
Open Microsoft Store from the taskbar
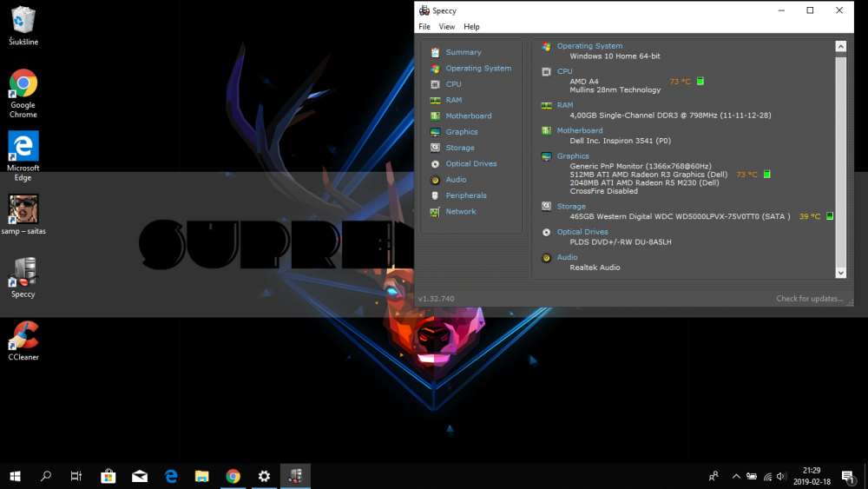(108, 476)
